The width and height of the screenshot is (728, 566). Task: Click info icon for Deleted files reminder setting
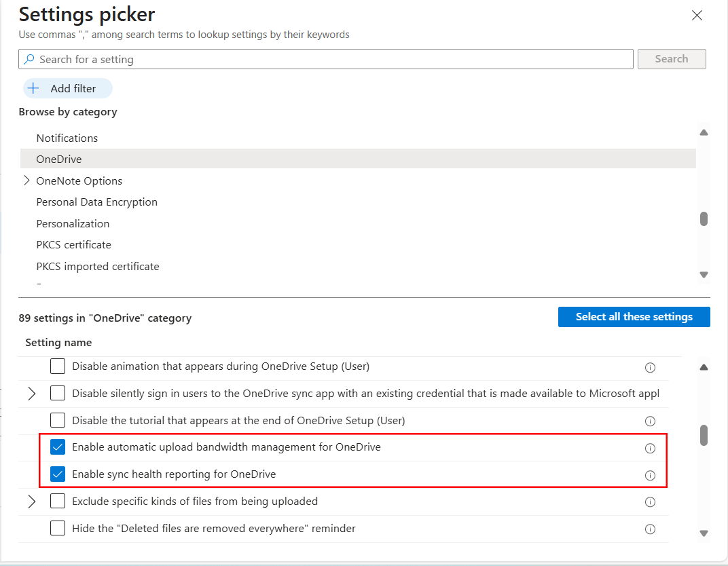650,529
